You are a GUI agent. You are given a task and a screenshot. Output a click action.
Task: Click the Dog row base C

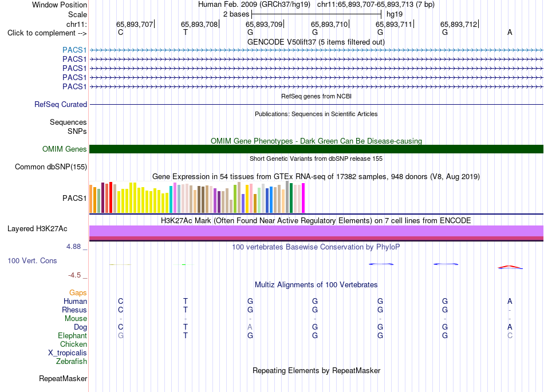coord(120,327)
